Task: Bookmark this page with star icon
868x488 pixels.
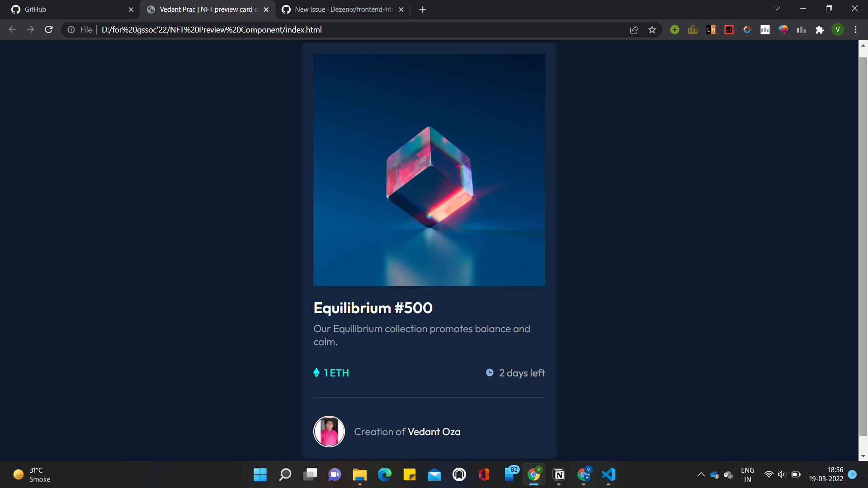Action: 652,30
